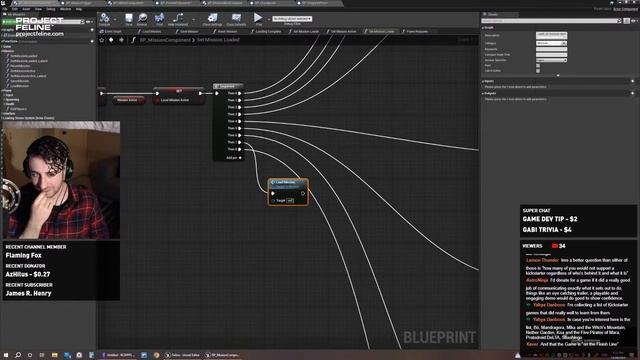
Task: Expand the State category in My Blueprint
Action: pos(2,47)
